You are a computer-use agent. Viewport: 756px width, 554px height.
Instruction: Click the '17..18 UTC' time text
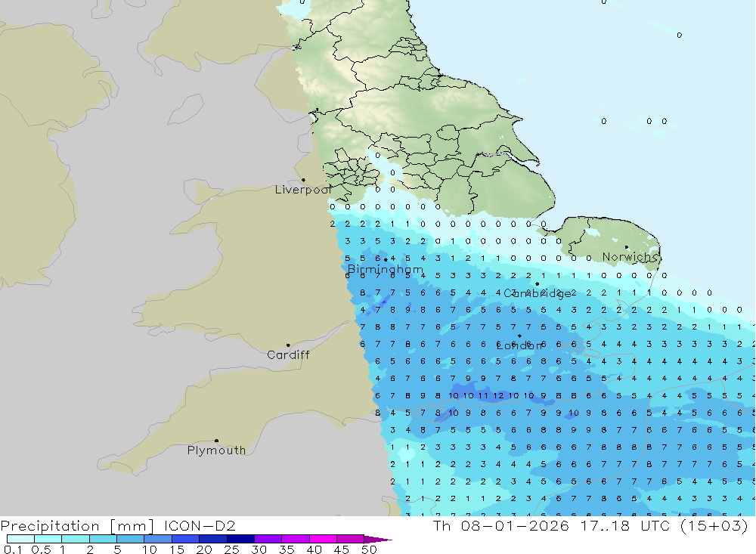pyautogui.click(x=627, y=525)
